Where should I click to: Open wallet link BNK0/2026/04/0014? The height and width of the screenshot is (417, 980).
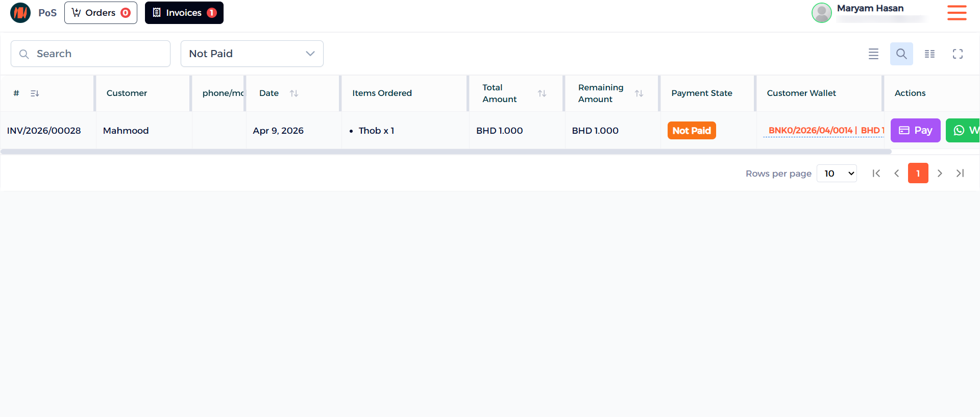pyautogui.click(x=810, y=131)
